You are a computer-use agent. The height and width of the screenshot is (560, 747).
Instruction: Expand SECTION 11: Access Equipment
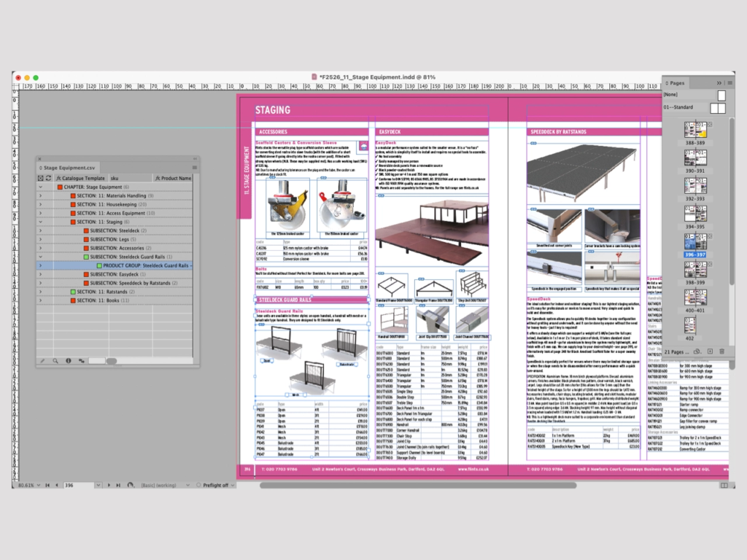coord(41,213)
